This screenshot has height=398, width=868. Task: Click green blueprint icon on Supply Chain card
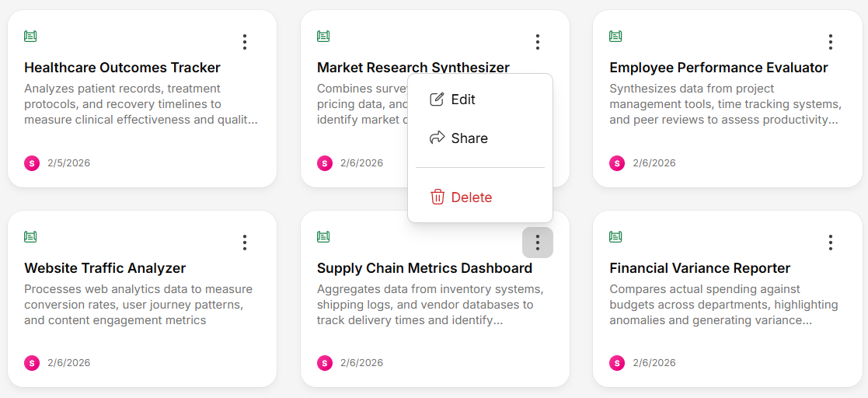[324, 236]
